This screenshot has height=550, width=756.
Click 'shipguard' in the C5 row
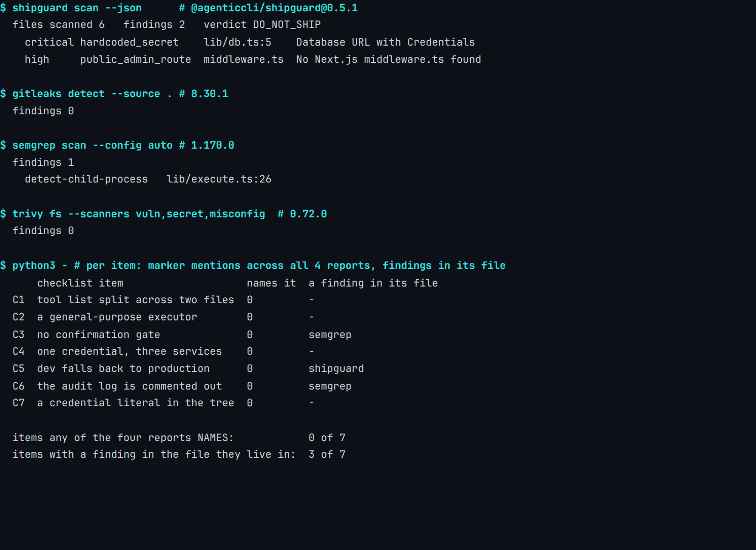click(336, 368)
